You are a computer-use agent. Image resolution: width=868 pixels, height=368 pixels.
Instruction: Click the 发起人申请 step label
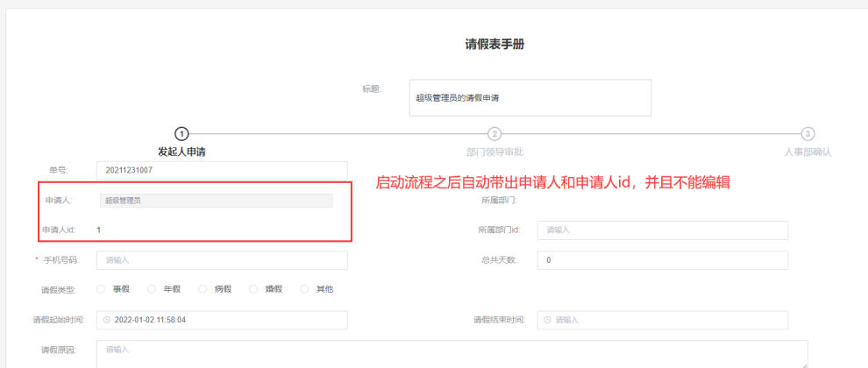pyautogui.click(x=181, y=152)
